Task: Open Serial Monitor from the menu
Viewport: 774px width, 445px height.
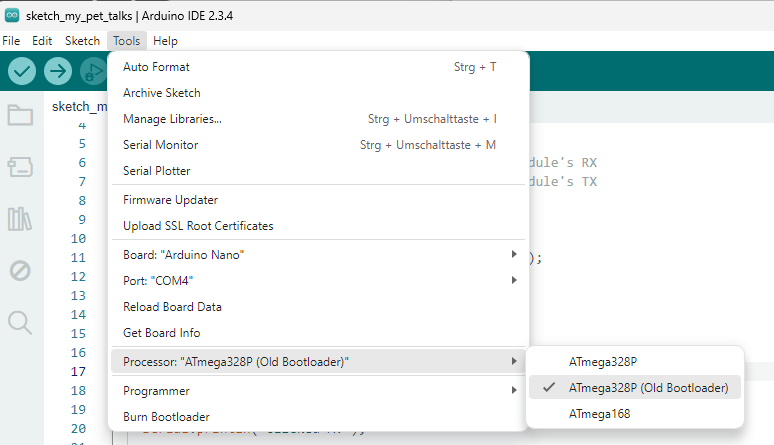Action: pos(161,145)
